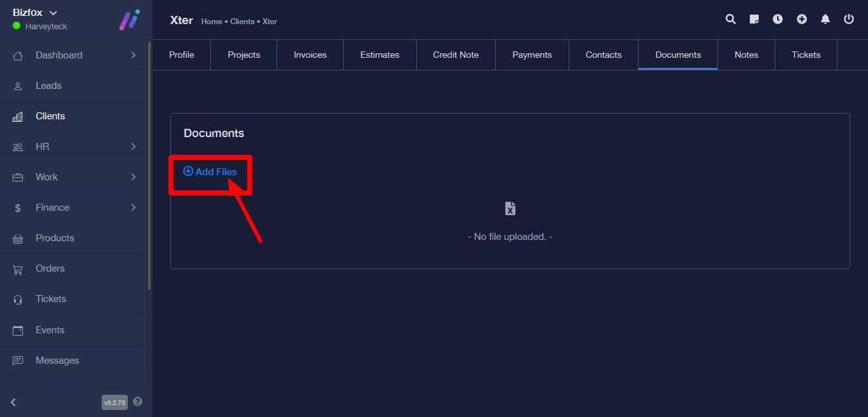The height and width of the screenshot is (417, 868).
Task: Open the Tickets tab
Action: [806, 55]
